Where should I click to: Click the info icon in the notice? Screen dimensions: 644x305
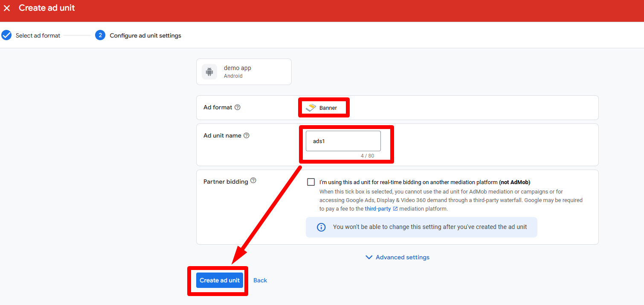pyautogui.click(x=321, y=227)
